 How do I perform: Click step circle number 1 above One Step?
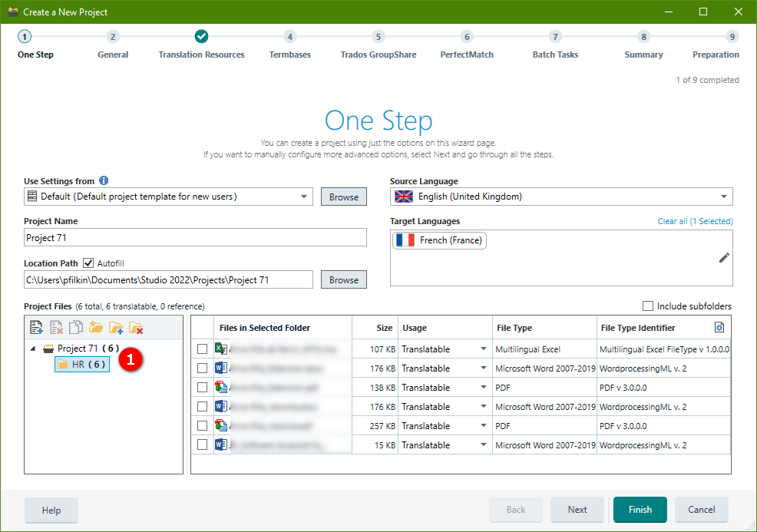click(x=24, y=37)
